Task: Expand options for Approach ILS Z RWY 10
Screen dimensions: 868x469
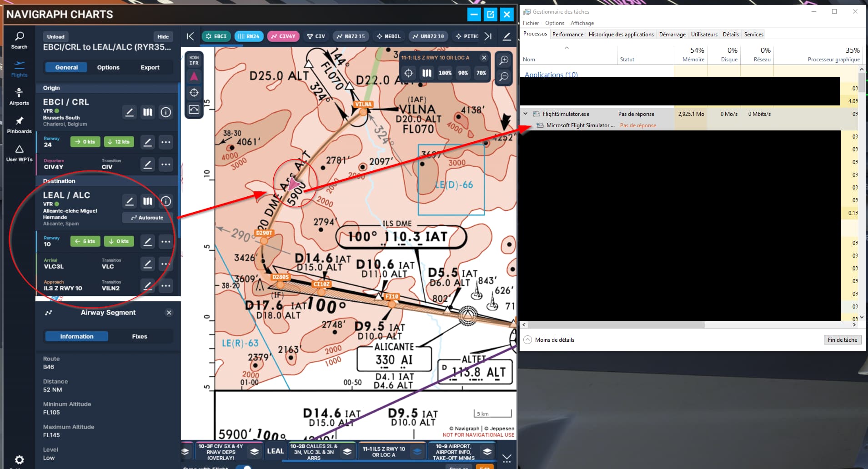Action: click(166, 285)
